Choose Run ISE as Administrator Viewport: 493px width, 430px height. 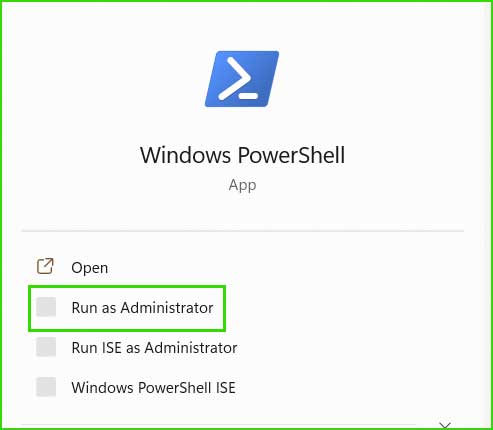point(137,347)
